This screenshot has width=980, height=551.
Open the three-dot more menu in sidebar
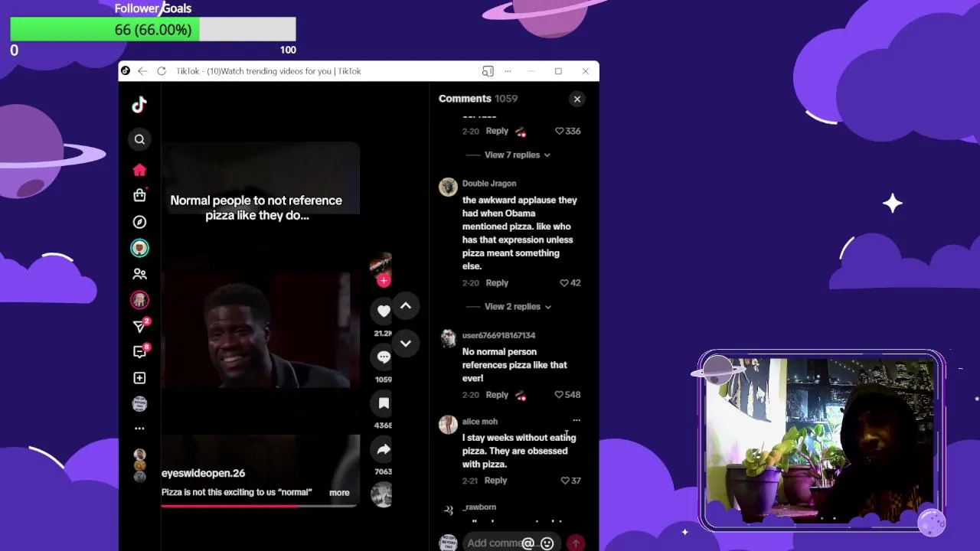tap(139, 429)
